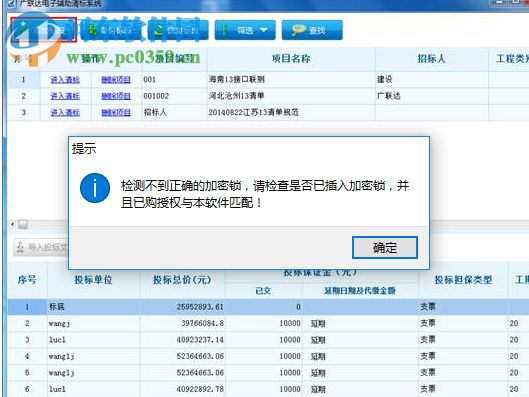Click the 招标人 column header
Image resolution: width=529 pixels, height=397 pixels.
[x=431, y=59]
